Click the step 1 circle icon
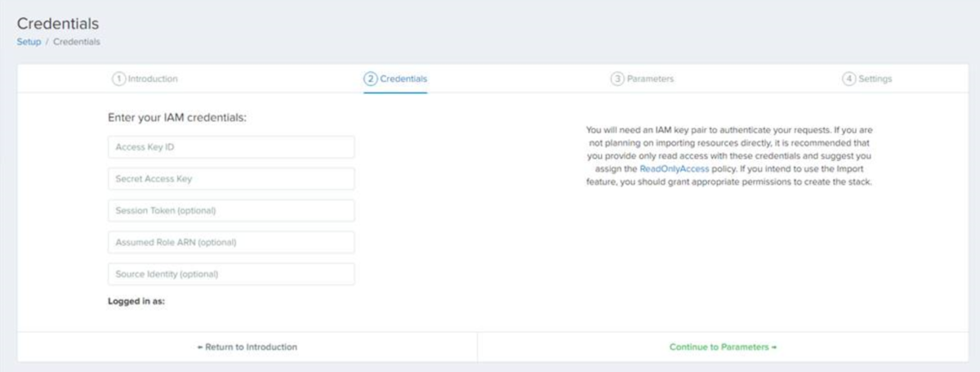Viewport: 980px width, 372px height. [x=118, y=79]
